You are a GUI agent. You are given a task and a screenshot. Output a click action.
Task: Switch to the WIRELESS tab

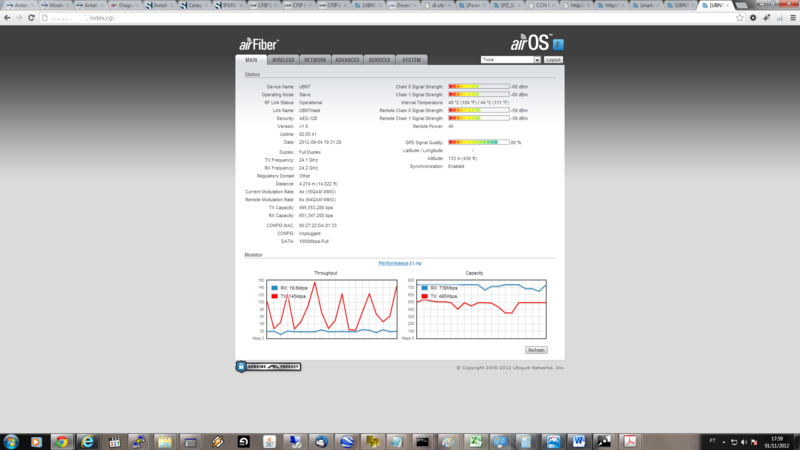tap(283, 60)
